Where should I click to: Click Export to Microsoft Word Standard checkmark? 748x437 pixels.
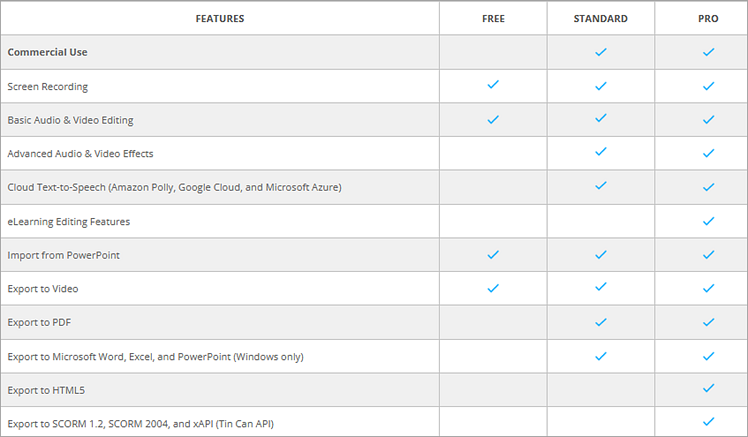(x=601, y=355)
